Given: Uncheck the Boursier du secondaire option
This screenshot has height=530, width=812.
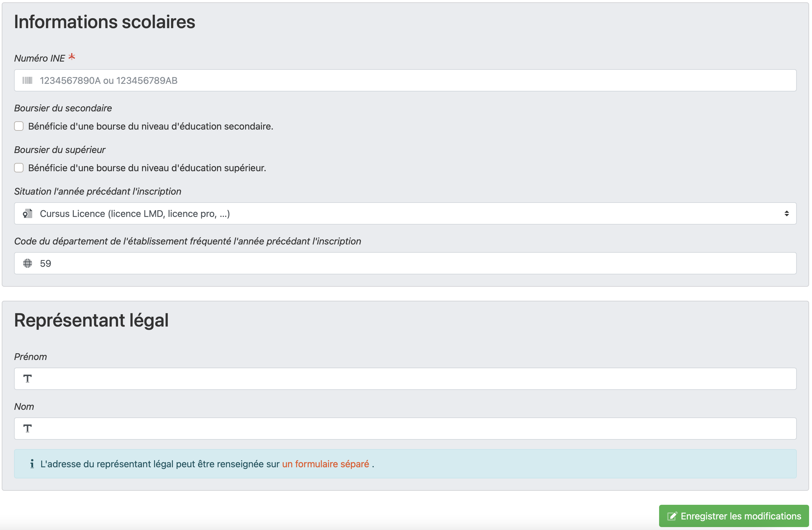Looking at the screenshot, I should (19, 126).
